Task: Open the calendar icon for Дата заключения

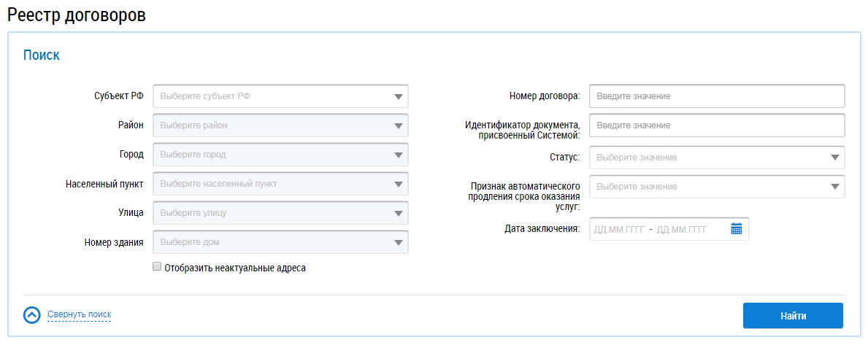Action: pos(737,229)
